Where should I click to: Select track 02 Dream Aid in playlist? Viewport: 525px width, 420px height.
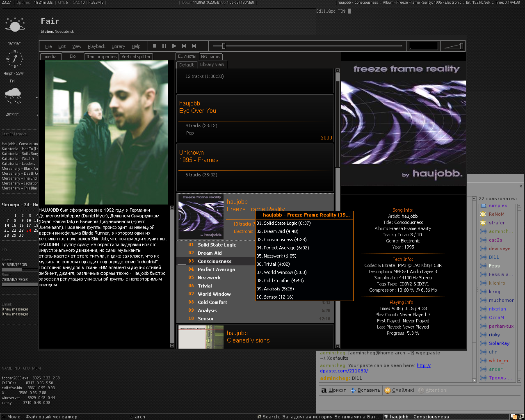click(216, 253)
